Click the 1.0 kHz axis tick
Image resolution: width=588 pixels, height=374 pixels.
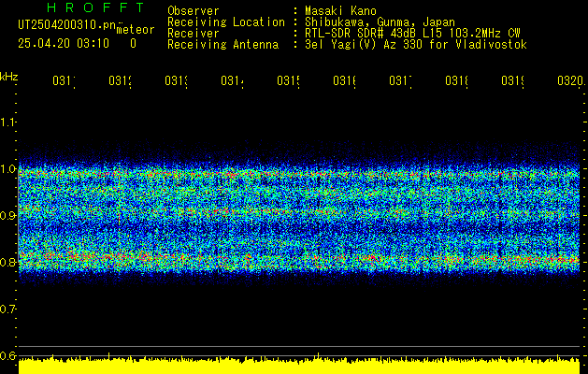(7, 169)
